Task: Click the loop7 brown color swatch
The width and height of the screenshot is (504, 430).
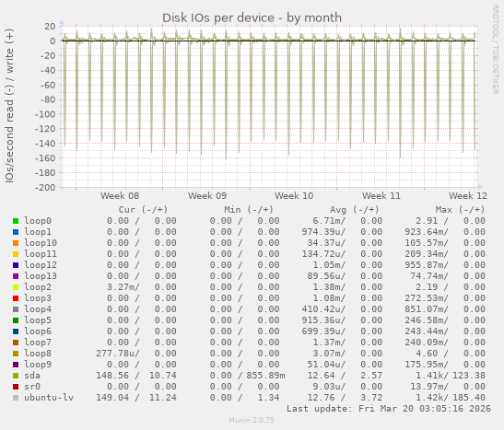Action: [x=16, y=343]
